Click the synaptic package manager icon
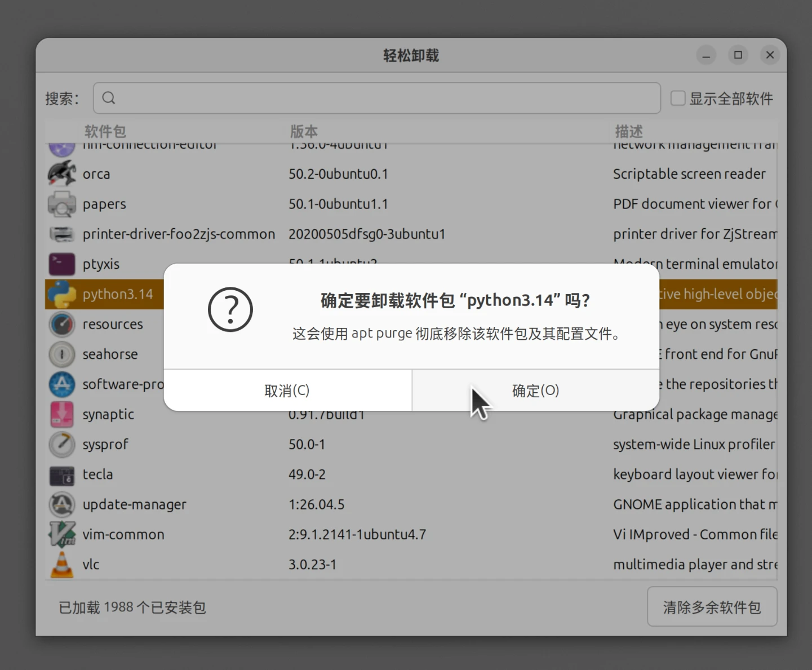The image size is (812, 670). pyautogui.click(x=62, y=414)
